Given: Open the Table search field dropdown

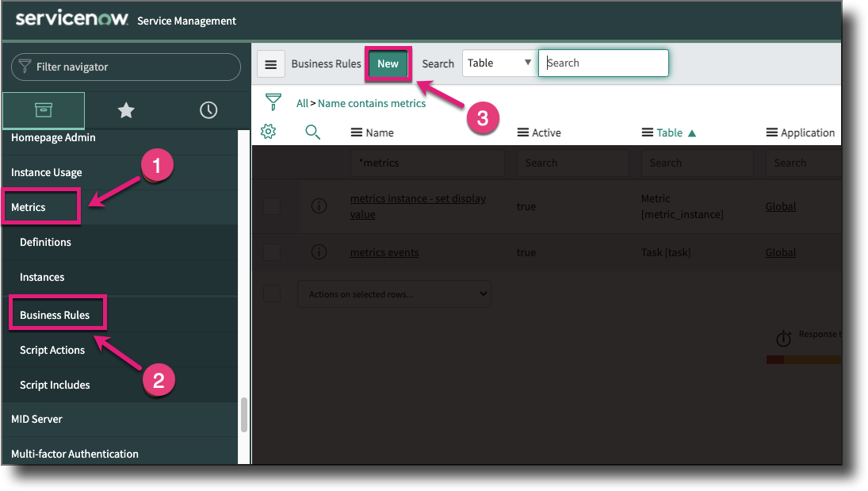Looking at the screenshot, I should pos(499,63).
